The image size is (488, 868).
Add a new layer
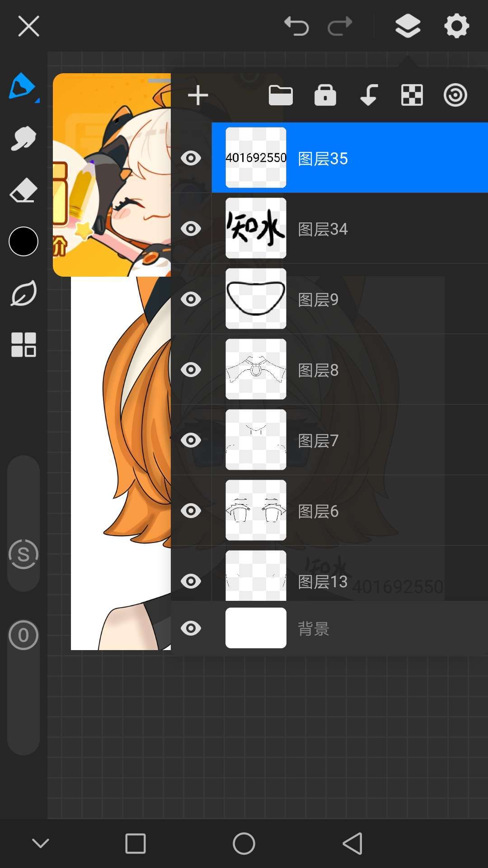(x=198, y=95)
